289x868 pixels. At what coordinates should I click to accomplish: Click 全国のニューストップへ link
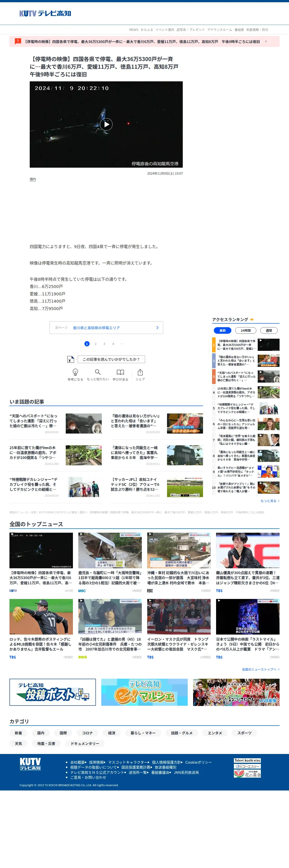click(x=260, y=669)
